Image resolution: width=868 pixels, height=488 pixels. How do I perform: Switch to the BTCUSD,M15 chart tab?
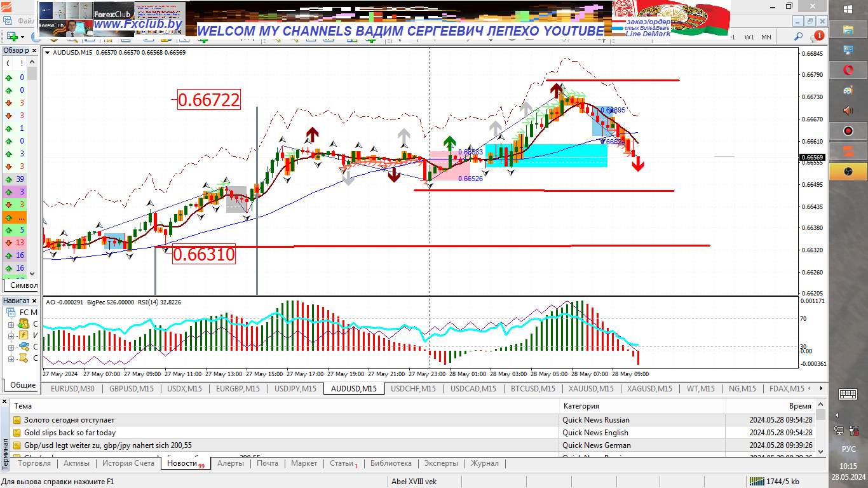click(x=533, y=389)
